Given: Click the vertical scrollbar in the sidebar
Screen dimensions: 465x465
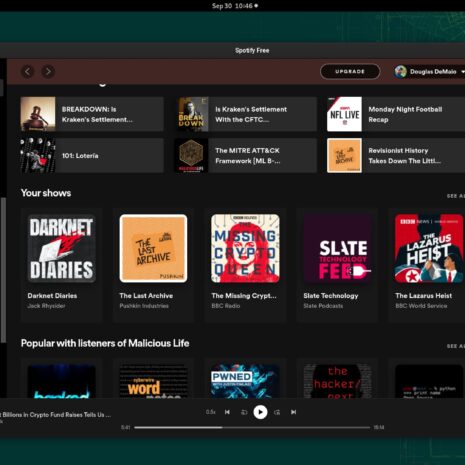Looking at the screenshot, I should 3,270.
